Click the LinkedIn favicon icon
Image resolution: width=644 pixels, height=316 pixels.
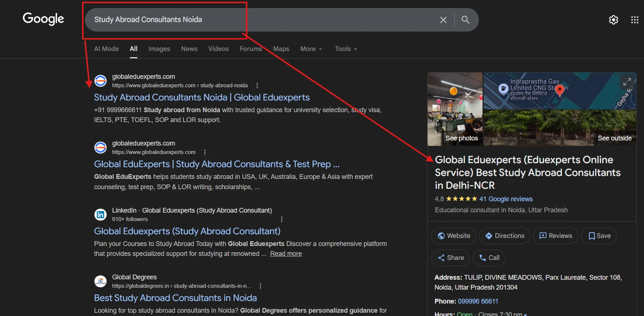pyautogui.click(x=100, y=214)
